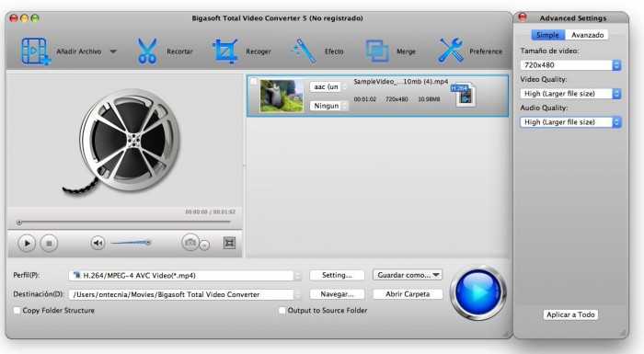The image size is (644, 354).
Task: Open the Efecto magic wand tool
Action: coord(304,51)
